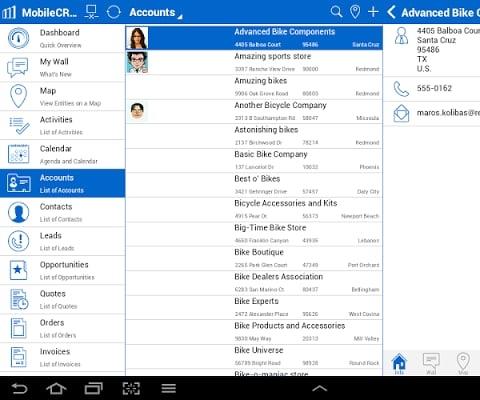Switch to the Map tab in detail panel
This screenshot has width=480, height=400.
click(463, 363)
